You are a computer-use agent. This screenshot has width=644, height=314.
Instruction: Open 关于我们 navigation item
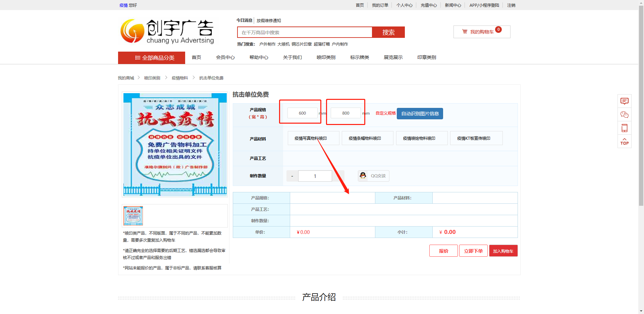click(x=292, y=57)
